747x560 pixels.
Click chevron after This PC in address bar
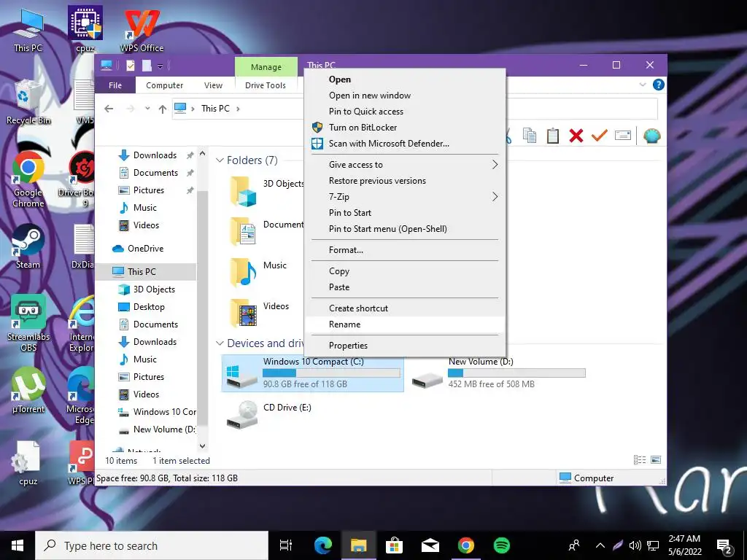238,109
